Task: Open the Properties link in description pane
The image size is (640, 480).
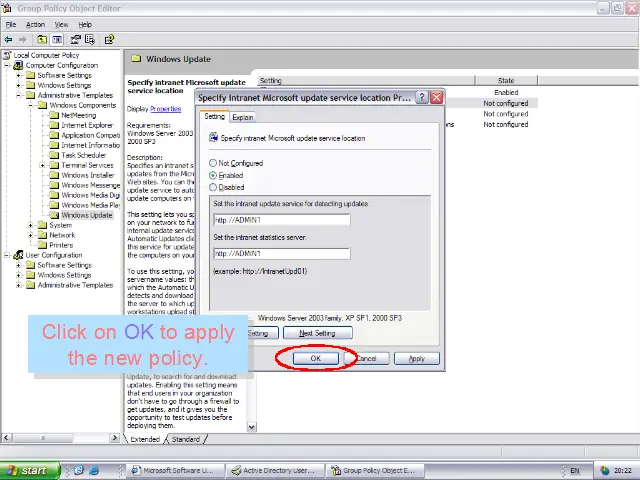Action: pyautogui.click(x=165, y=109)
